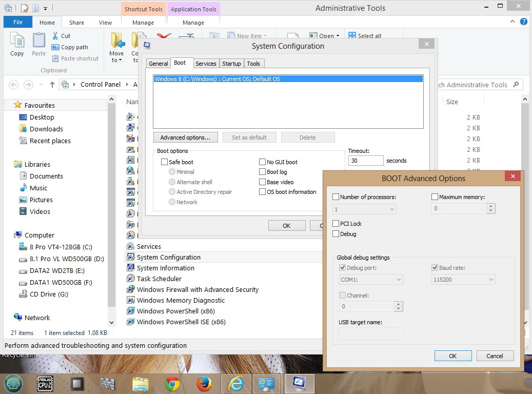Image resolution: width=532 pixels, height=394 pixels.
Task: Click the CPU-Z taskbar icon
Action: click(x=46, y=384)
